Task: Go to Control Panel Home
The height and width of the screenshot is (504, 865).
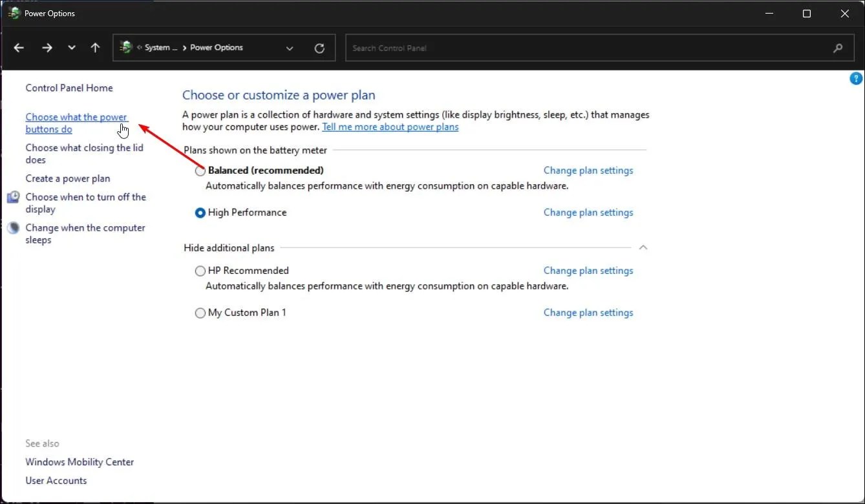Action: click(x=69, y=87)
